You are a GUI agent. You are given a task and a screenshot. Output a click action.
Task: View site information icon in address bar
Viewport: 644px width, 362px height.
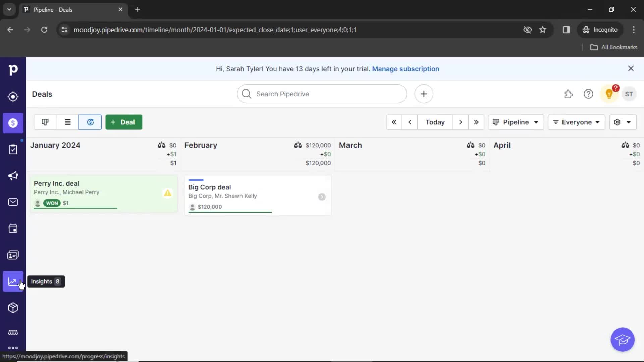(x=64, y=29)
